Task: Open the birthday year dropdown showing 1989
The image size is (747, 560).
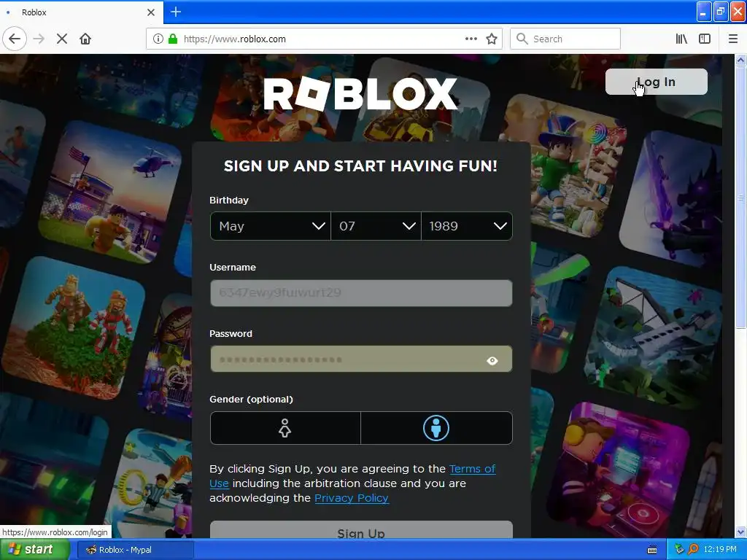Action: point(467,226)
